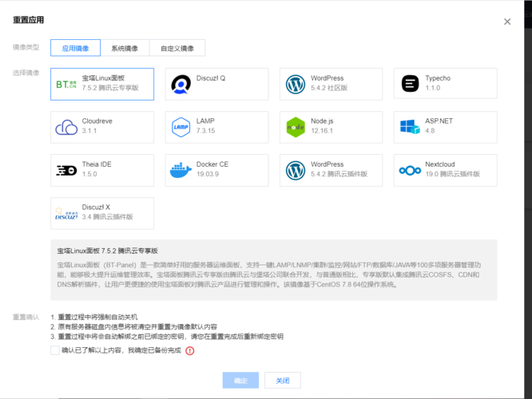Select LAMP 7.3.15 version text

(x=205, y=131)
